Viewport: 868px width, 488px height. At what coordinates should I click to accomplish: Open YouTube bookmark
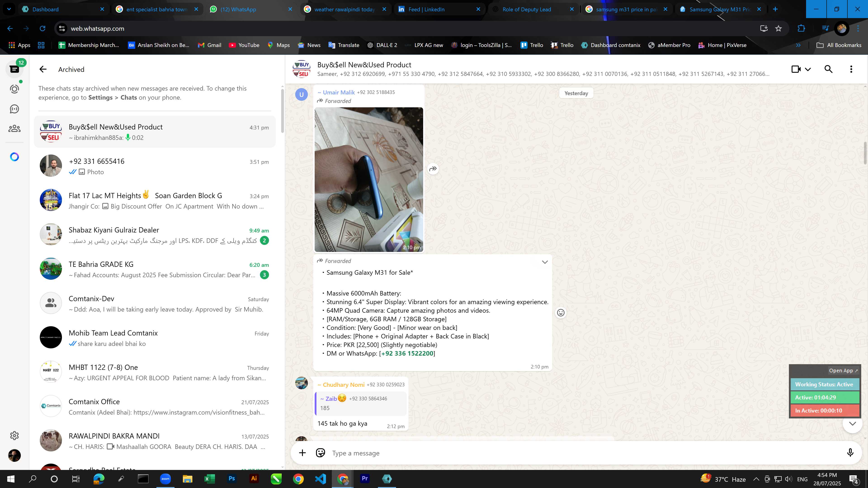(244, 45)
